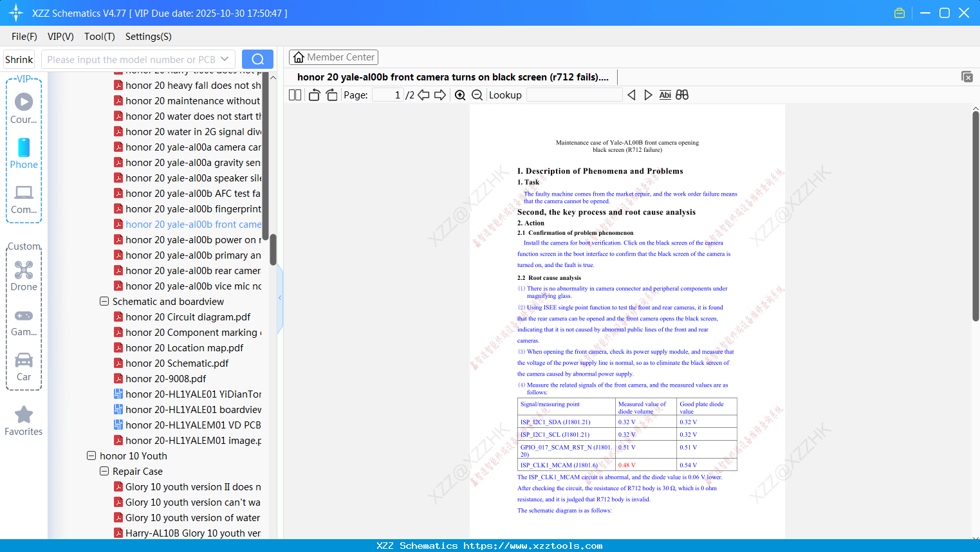The height and width of the screenshot is (552, 980).
Task: Select the Phone category icon
Action: point(24,153)
